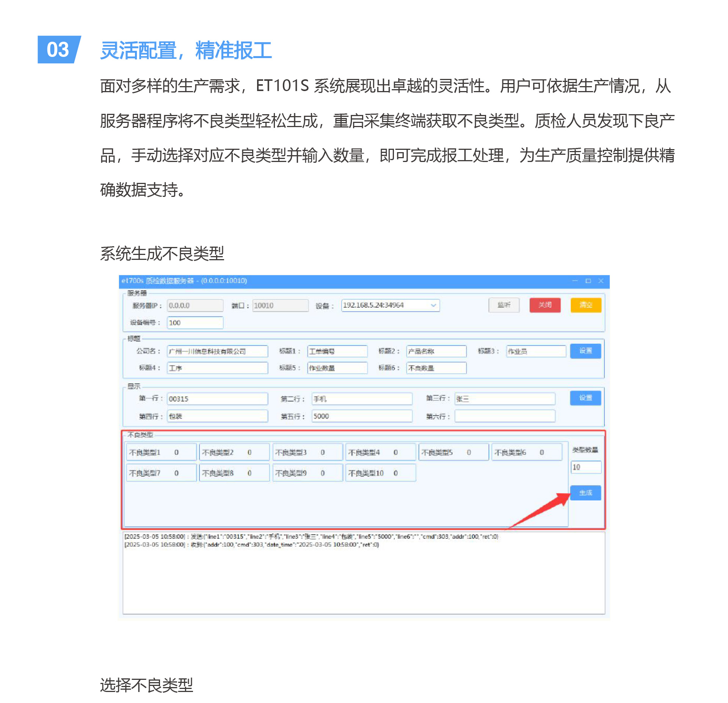Click the caption 系统生成不良类型
728x703 pixels.
[x=162, y=253]
